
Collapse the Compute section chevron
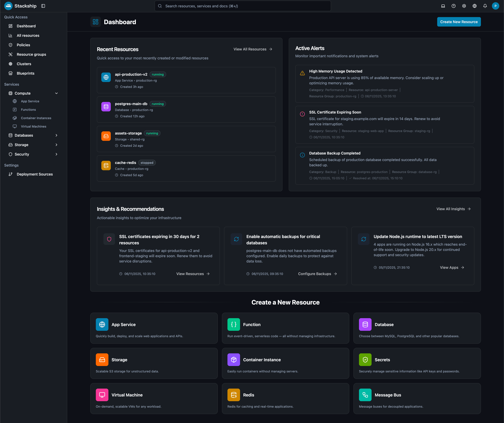click(x=56, y=93)
